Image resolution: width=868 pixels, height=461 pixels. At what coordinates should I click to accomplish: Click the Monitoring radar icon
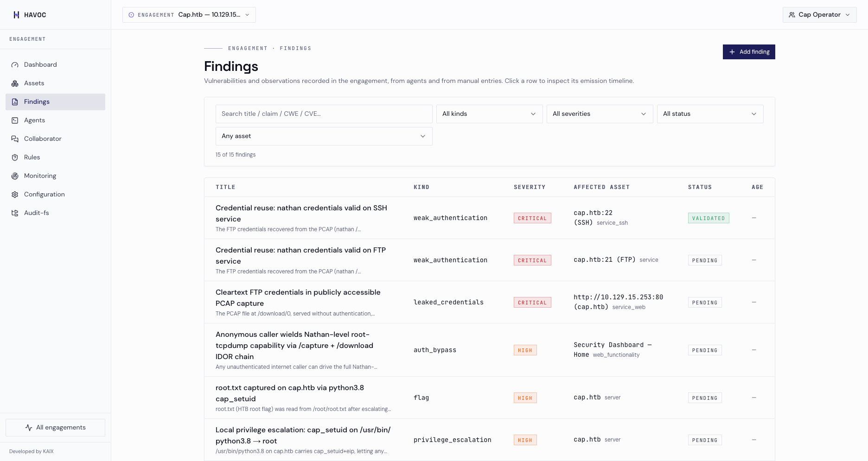(x=15, y=176)
